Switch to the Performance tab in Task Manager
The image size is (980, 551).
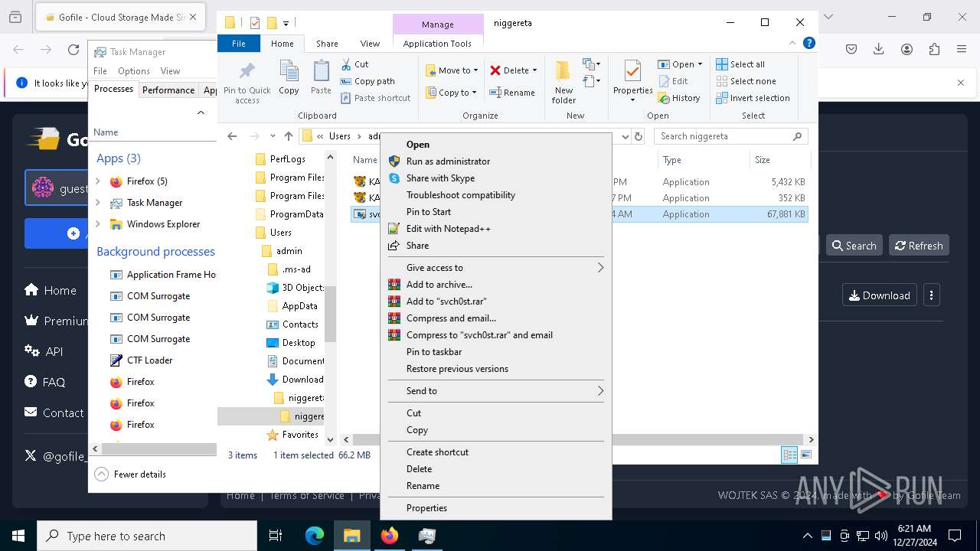coord(168,90)
